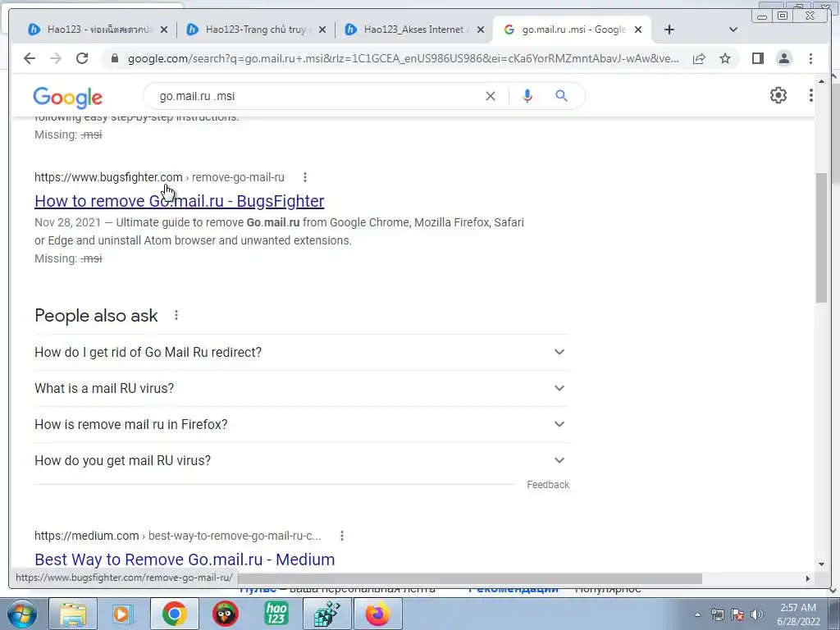Open options dots for medium.com result
Screen dimensions: 840x630
click(x=342, y=535)
